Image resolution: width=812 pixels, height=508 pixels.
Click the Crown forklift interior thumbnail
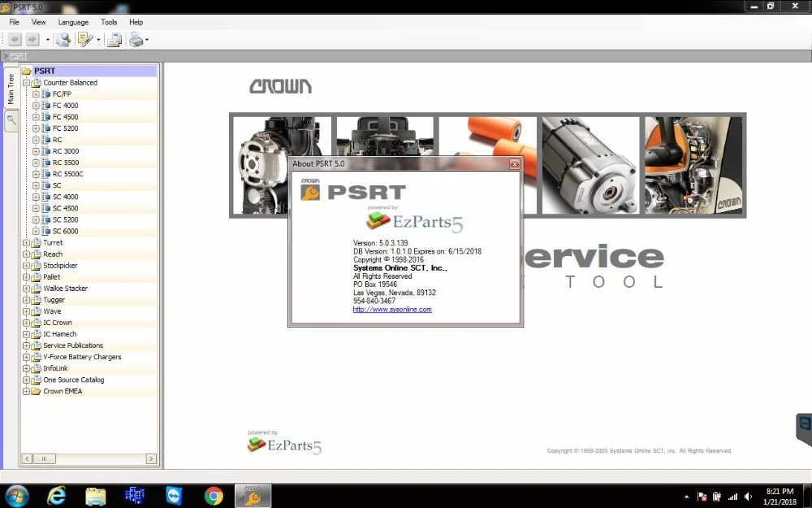(x=693, y=165)
